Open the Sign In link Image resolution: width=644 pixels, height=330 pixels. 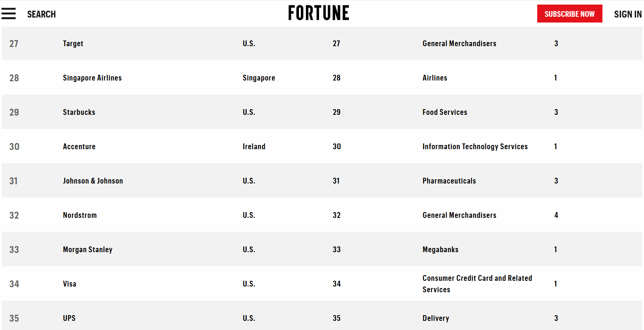[x=628, y=14]
